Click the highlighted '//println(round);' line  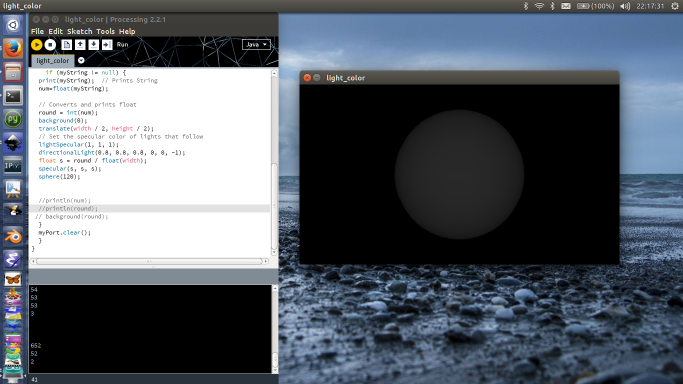68,209
